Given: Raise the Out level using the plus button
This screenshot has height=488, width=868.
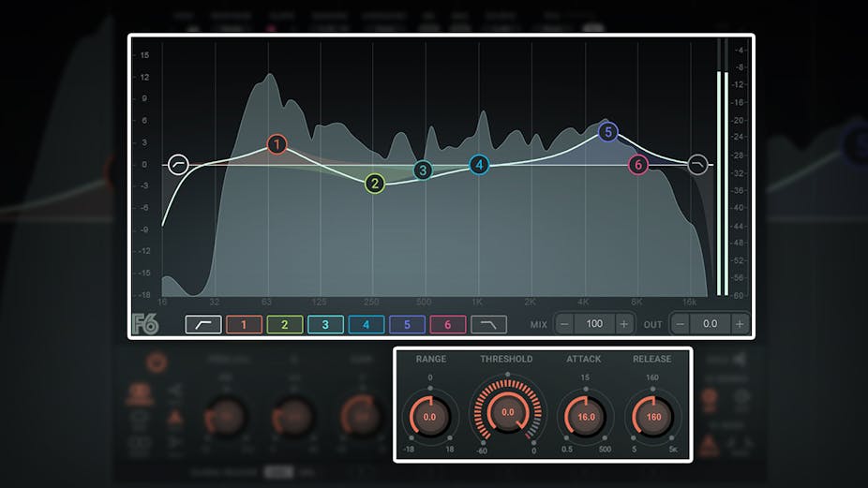Looking at the screenshot, I should [740, 324].
